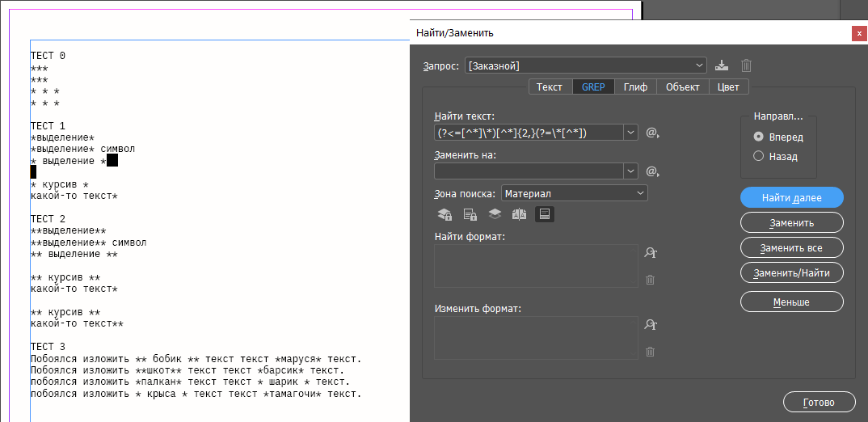Click inside the Заменить на input field
The image size is (868, 422).
pos(529,171)
